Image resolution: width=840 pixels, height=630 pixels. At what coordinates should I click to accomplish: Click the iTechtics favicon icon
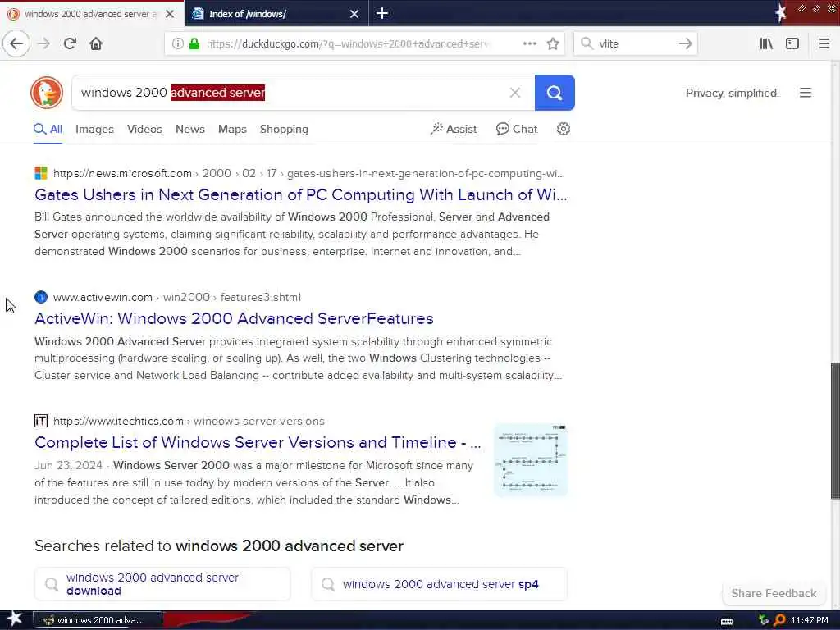click(x=41, y=421)
